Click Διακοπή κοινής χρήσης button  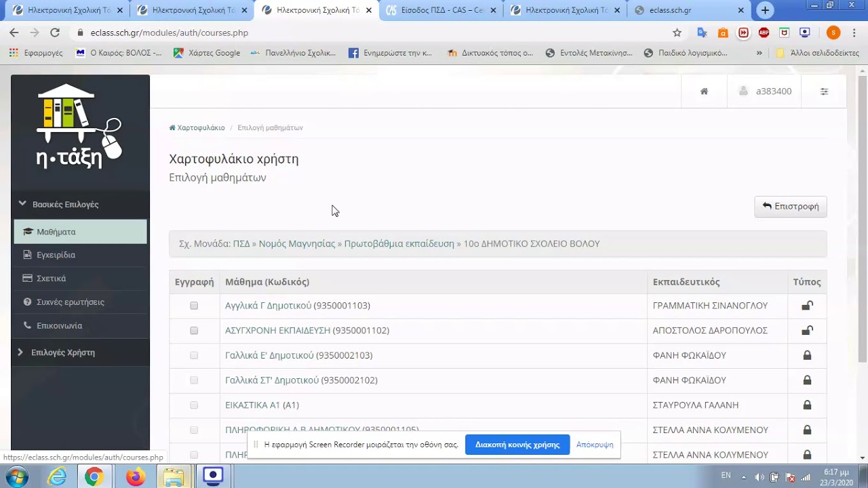click(x=517, y=445)
